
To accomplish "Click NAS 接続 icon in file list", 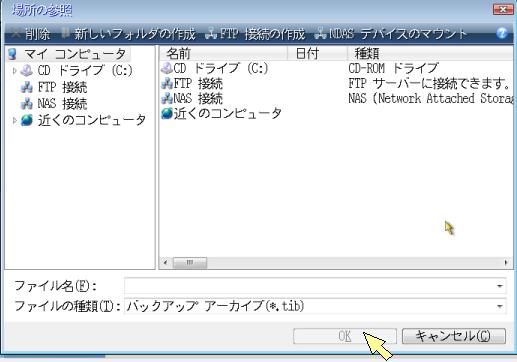I will pos(167,98).
